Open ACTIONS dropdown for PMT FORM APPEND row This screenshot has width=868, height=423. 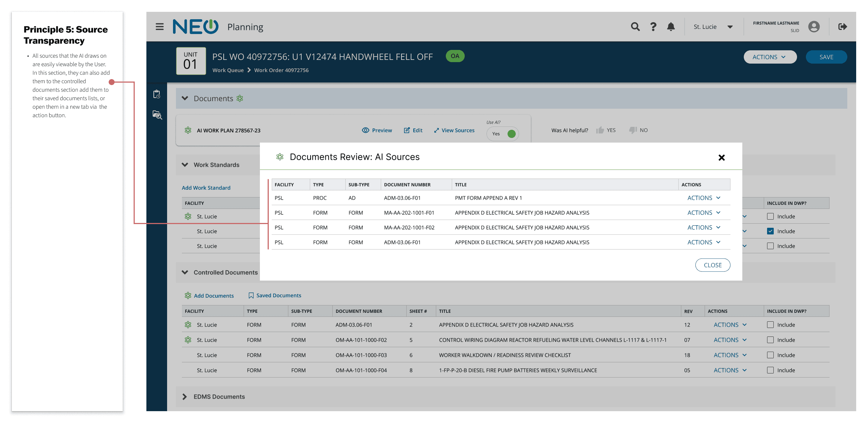[x=703, y=198]
